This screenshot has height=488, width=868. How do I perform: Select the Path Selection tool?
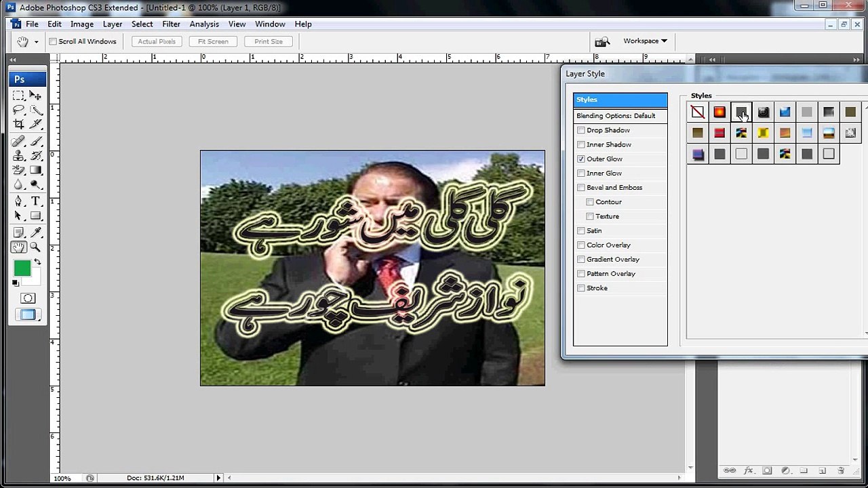(18, 216)
